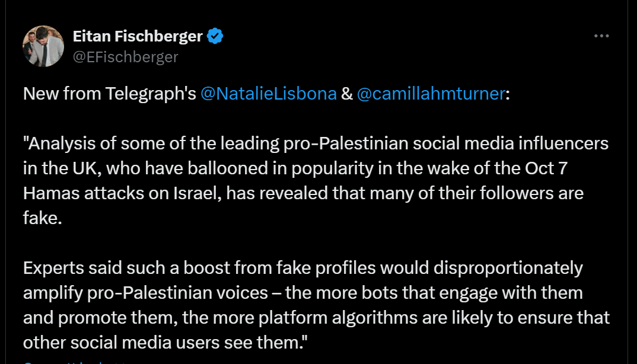Click the line starting "amplify pro-Palestinian voices"
The width and height of the screenshot is (637, 364).
pos(303,293)
